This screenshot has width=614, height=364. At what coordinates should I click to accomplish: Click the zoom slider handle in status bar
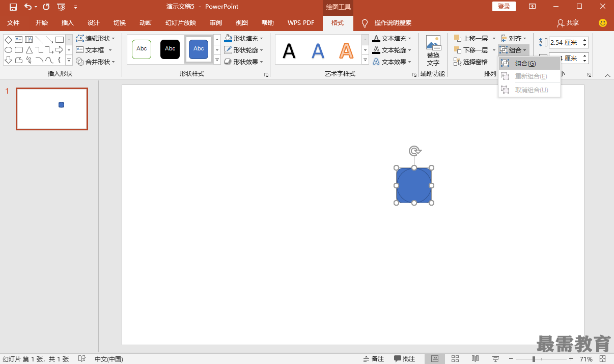[x=534, y=359]
